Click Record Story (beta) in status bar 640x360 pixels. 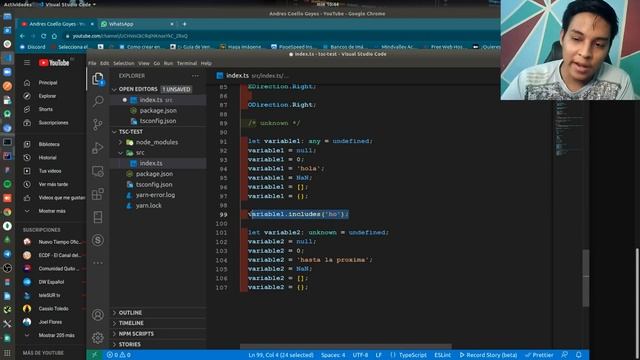pyautogui.click(x=488, y=355)
